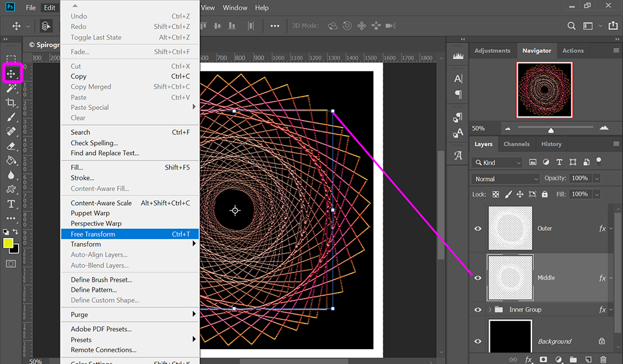
Task: Select the Paint Bucket tool
Action: pyautogui.click(x=11, y=161)
